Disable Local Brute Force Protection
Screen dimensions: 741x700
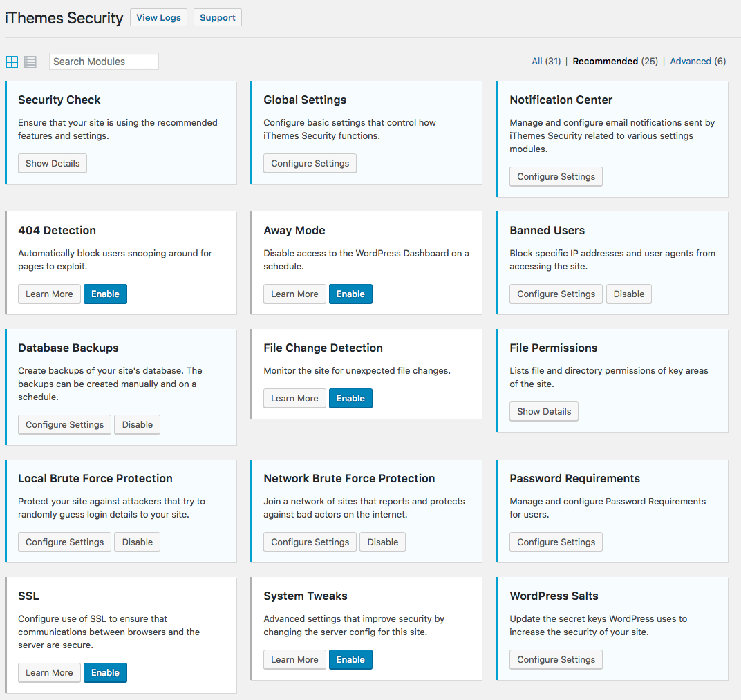(138, 542)
